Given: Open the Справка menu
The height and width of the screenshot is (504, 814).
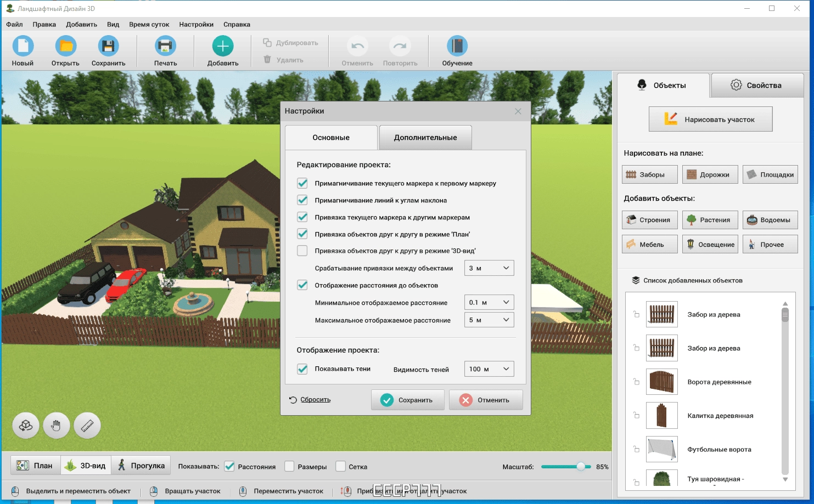Looking at the screenshot, I should tap(237, 24).
